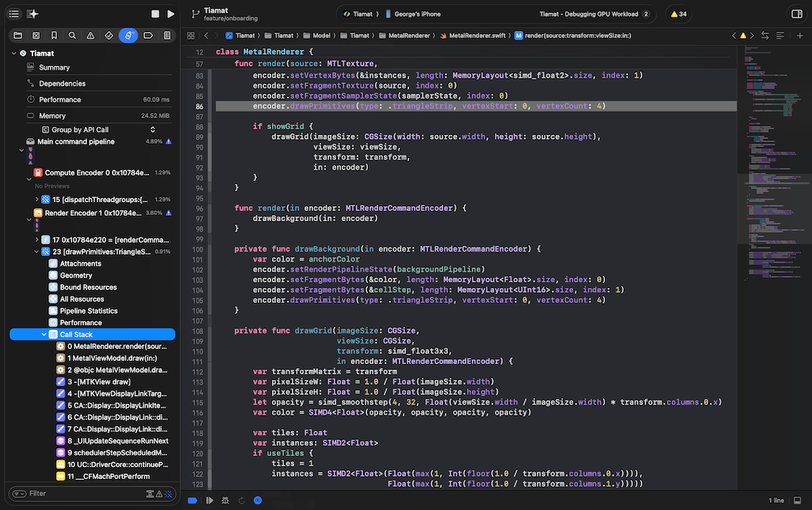Select MetalRenderer.swift in the jump bar

tap(474, 36)
